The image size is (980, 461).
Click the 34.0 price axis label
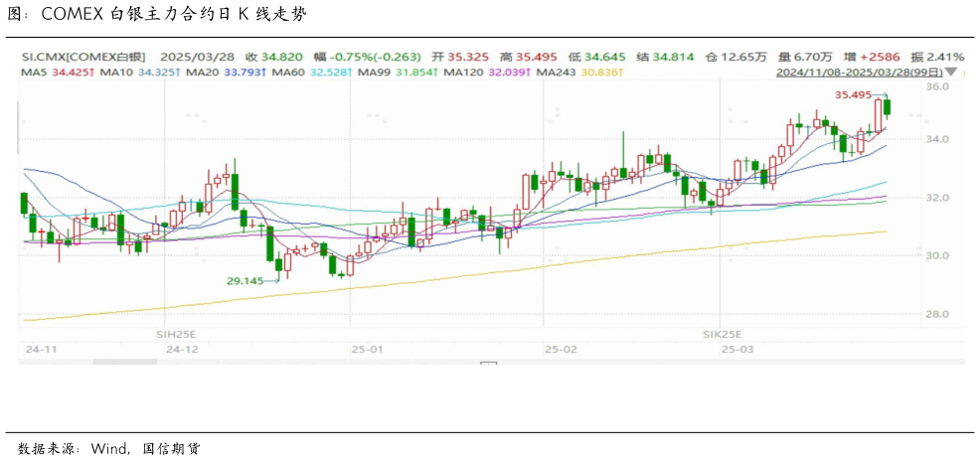[938, 139]
